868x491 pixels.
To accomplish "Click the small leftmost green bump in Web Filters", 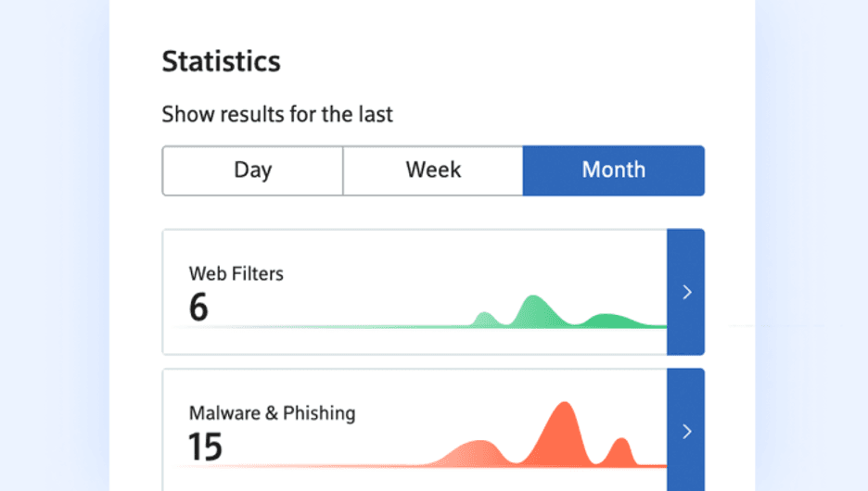I will [x=483, y=320].
